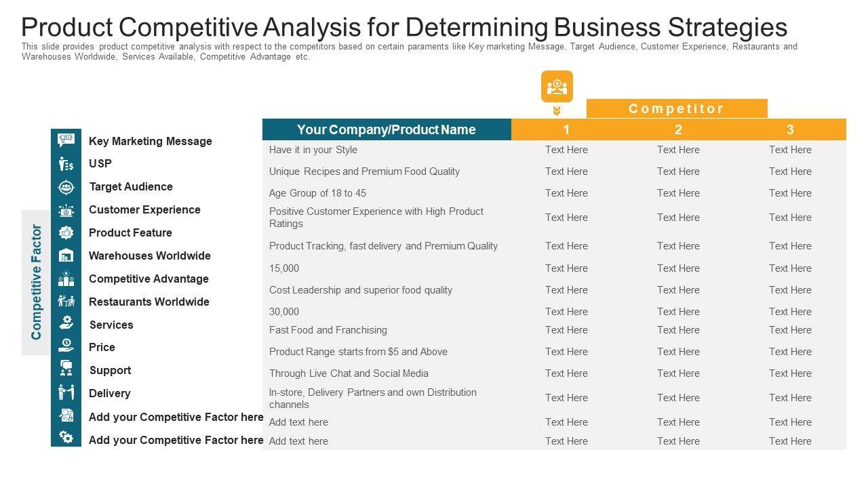The width and height of the screenshot is (868, 488).
Task: Select the Product Feature thumbs-up gear icon
Action: pos(66,232)
